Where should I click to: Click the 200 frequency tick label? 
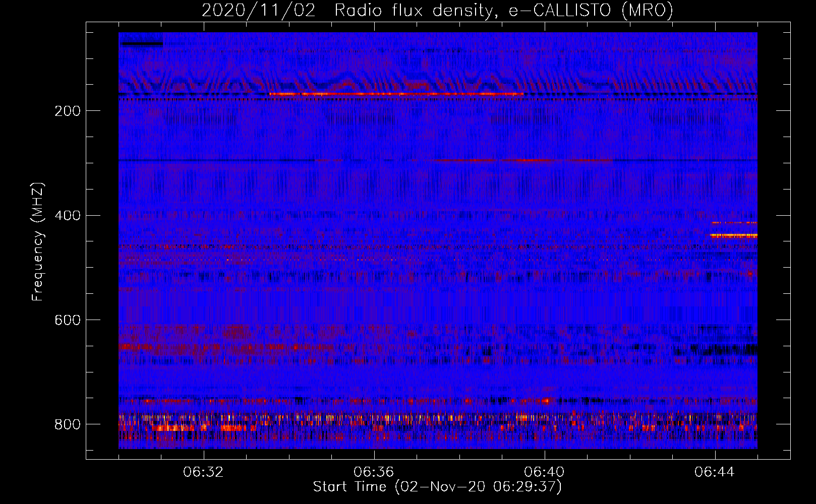pyautogui.click(x=68, y=111)
